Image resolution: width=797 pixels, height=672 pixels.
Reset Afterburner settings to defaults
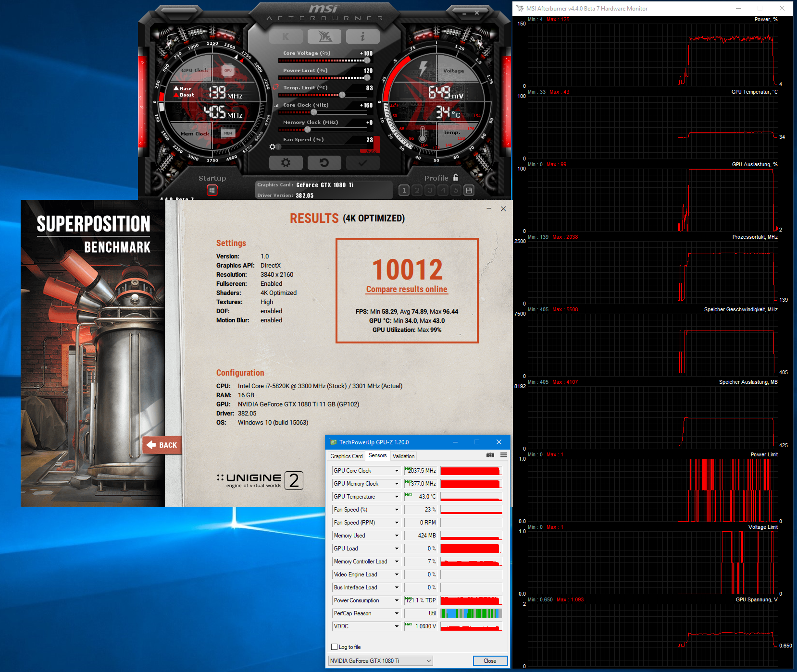point(324,163)
